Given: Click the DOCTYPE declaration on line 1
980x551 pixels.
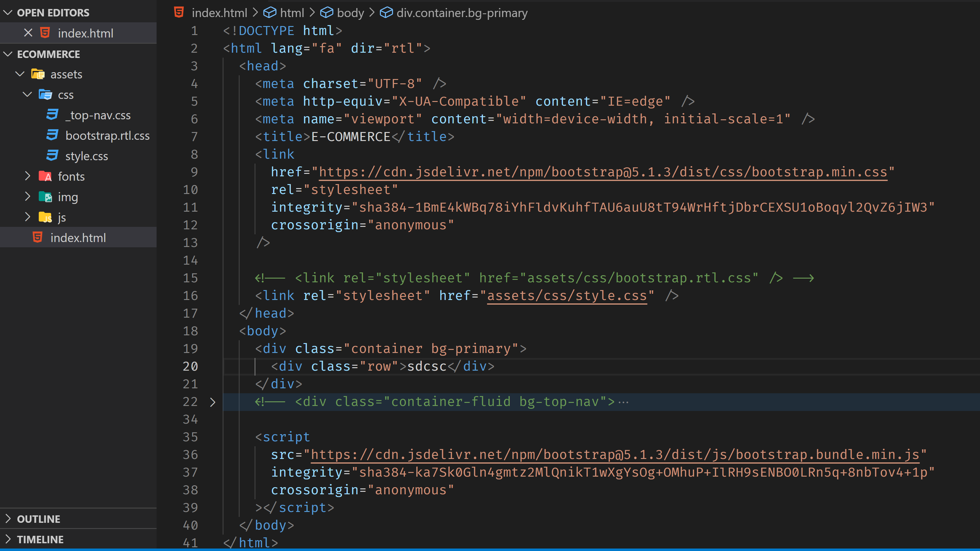Looking at the screenshot, I should [x=283, y=30].
